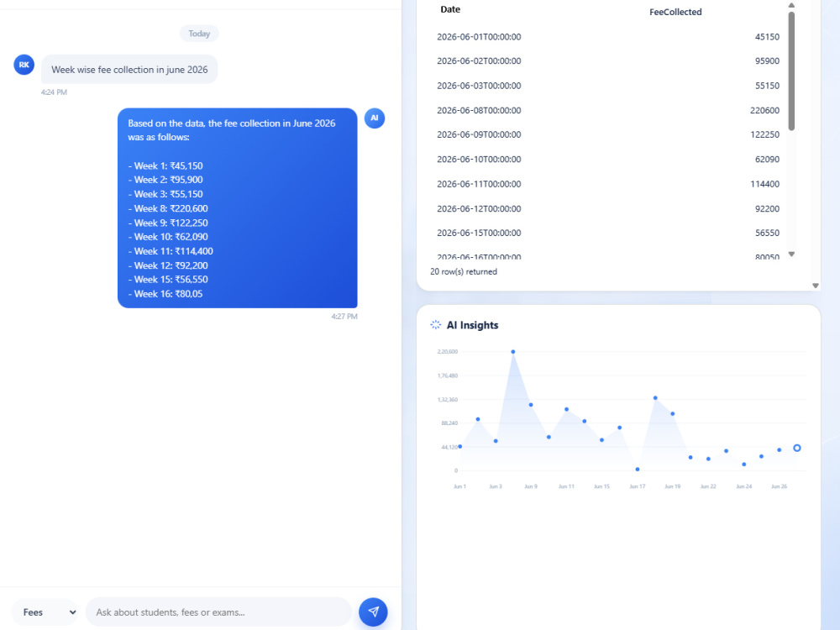Click the Jun 17 x-axis label
Screen dimensions: 840x630
[x=637, y=486]
